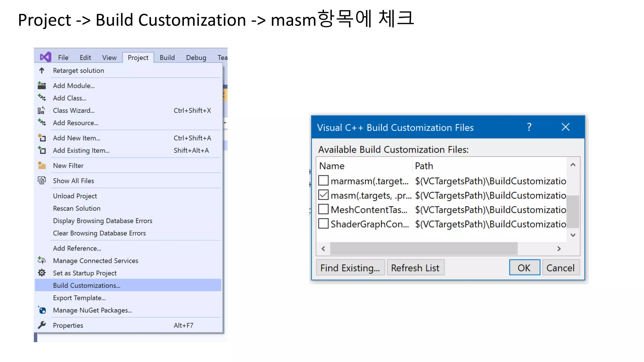The image size is (644, 362).
Task: Open the File menu
Action: (63, 58)
